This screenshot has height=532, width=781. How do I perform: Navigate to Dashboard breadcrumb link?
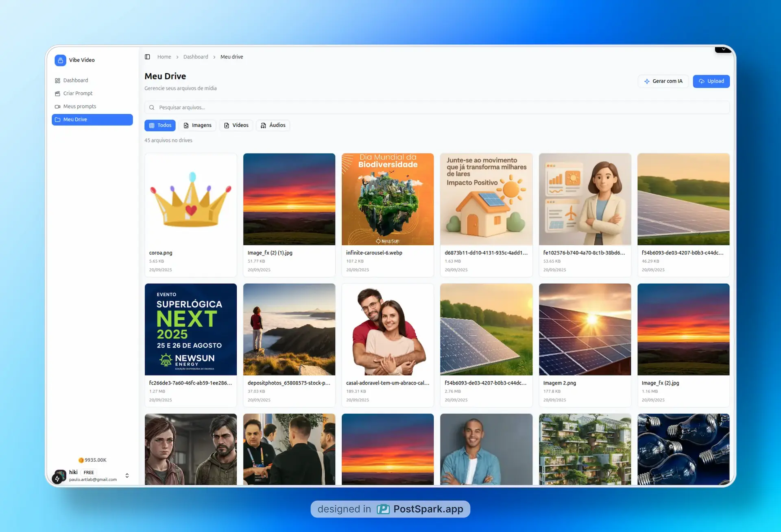pos(196,57)
